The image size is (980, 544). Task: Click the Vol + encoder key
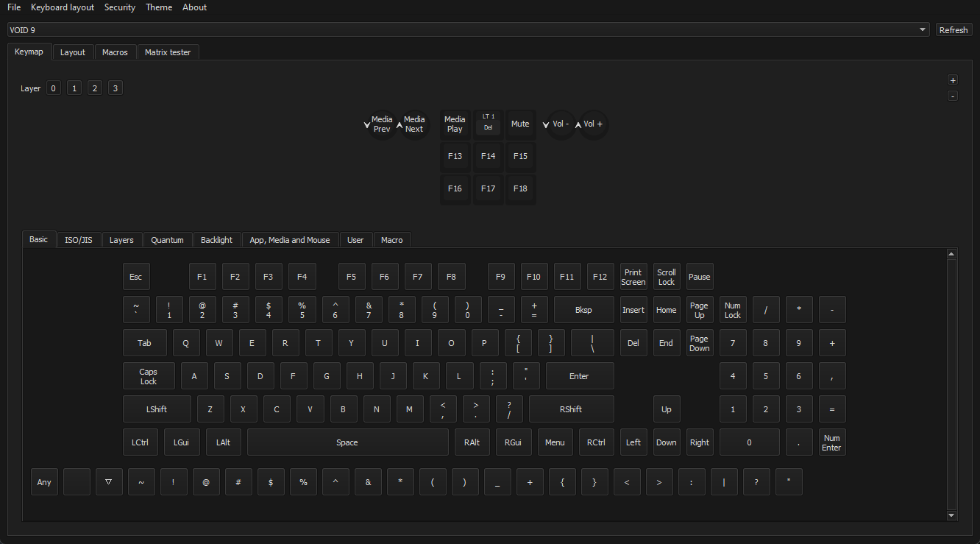point(593,124)
